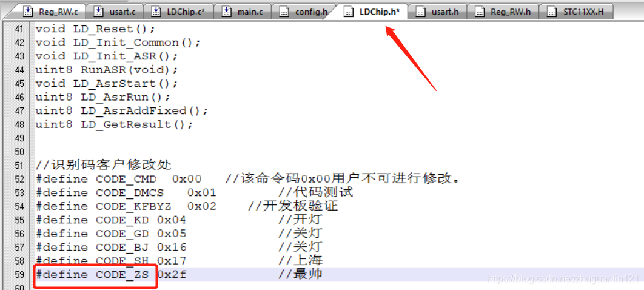Click the line "void LD_AsrStart();"

[x=107, y=83]
